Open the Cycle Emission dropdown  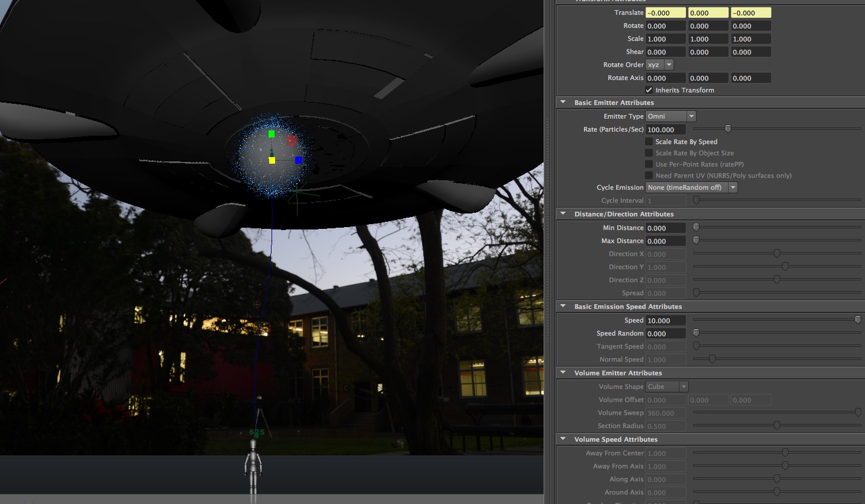click(691, 187)
